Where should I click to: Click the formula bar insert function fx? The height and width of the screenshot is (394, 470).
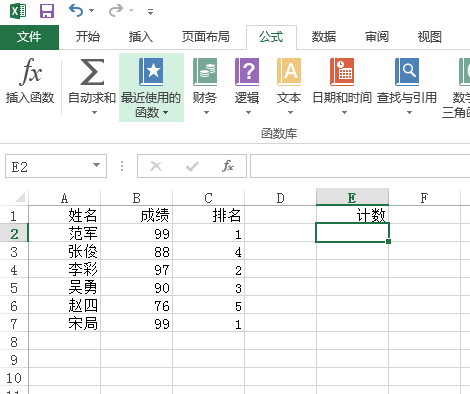click(228, 166)
